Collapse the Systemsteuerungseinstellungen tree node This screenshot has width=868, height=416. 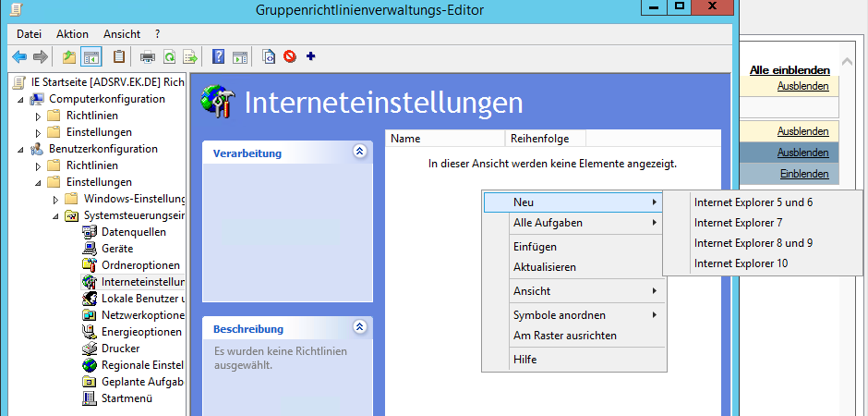(x=55, y=216)
